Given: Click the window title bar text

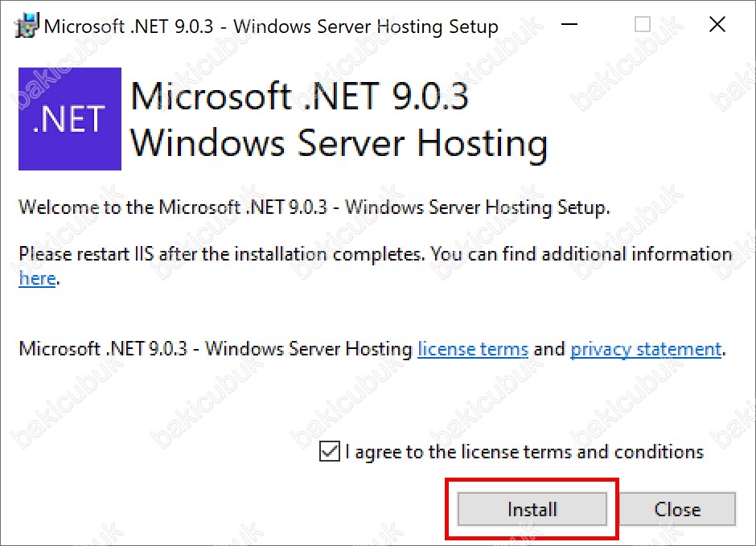Looking at the screenshot, I should [271, 26].
